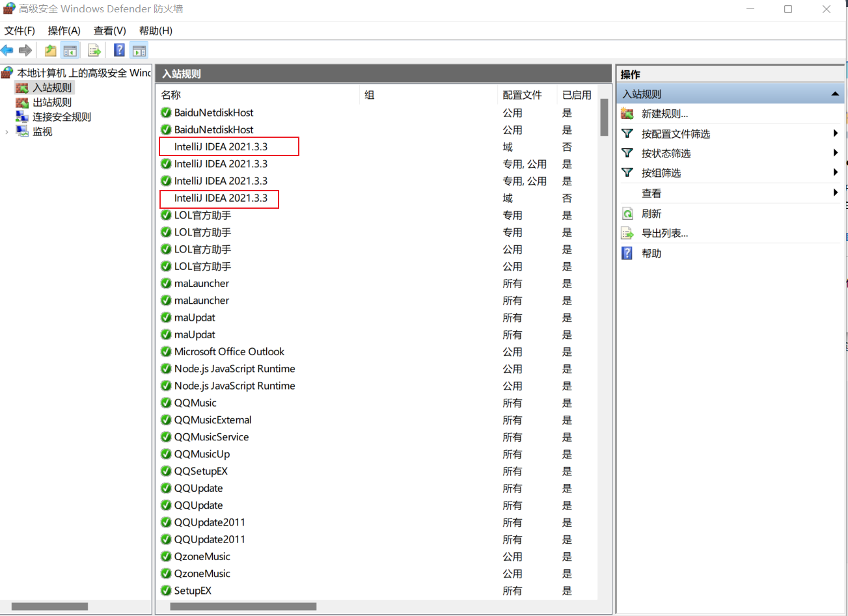
Task: Click the 出站规则 tree icon
Action: click(22, 102)
